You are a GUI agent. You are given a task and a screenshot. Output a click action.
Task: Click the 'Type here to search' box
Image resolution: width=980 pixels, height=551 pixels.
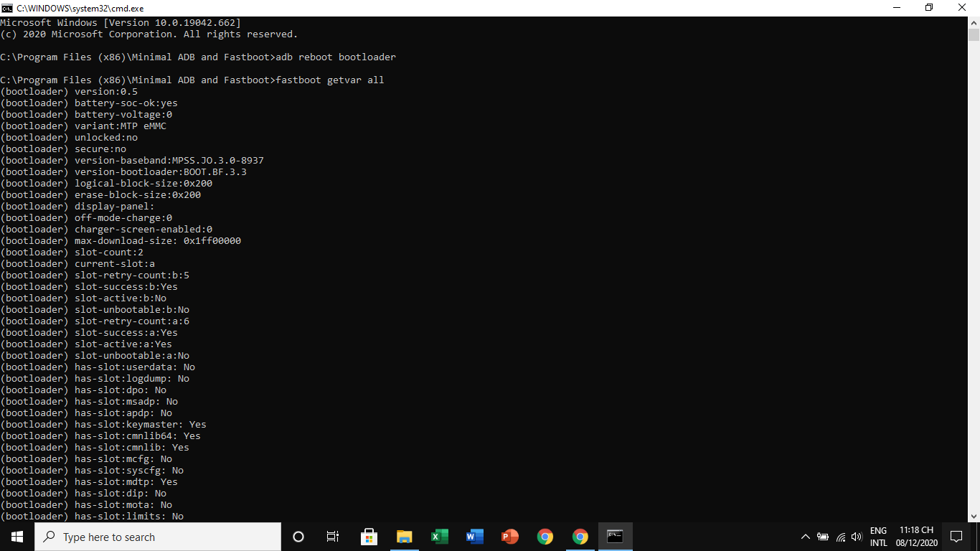(158, 537)
